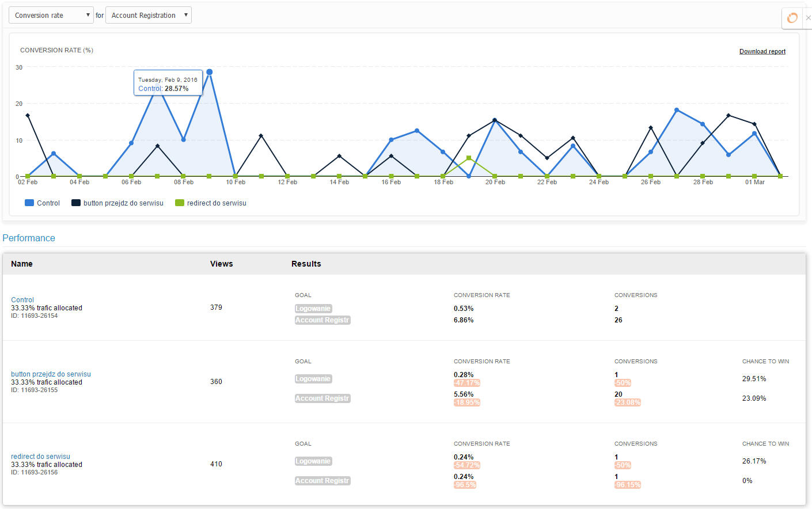Click the CONVERSION RATE (%) chart title
Image resolution: width=812 pixels, height=509 pixels.
point(56,50)
